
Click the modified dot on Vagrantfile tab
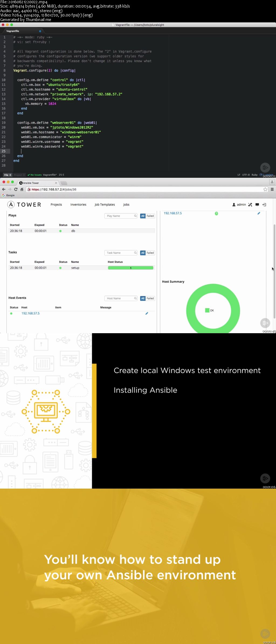tap(40, 31)
